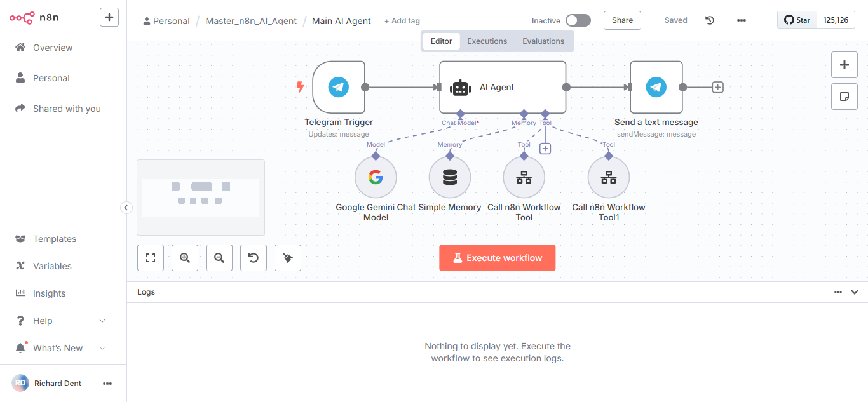The width and height of the screenshot is (868, 402).
Task: Click the Main AI Agent workflow name
Action: point(341,21)
